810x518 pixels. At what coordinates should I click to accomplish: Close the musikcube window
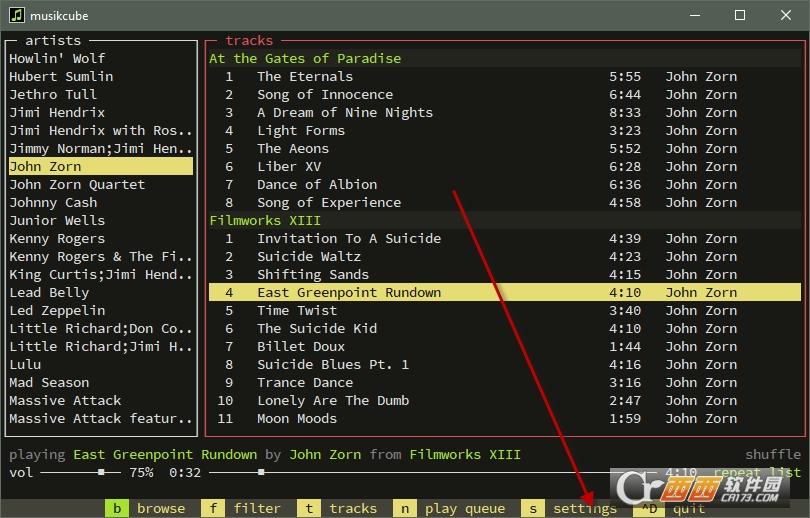pos(786,15)
